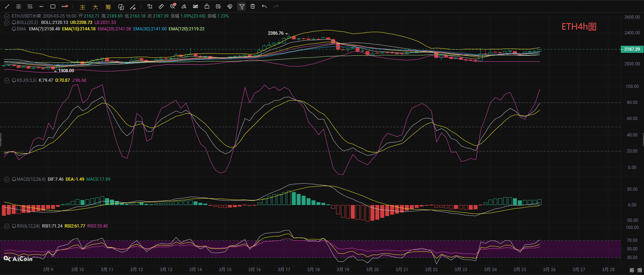The height and width of the screenshot is (275, 644).
Task: Collapse the KDJ indicator panel
Action: (x=6, y=80)
